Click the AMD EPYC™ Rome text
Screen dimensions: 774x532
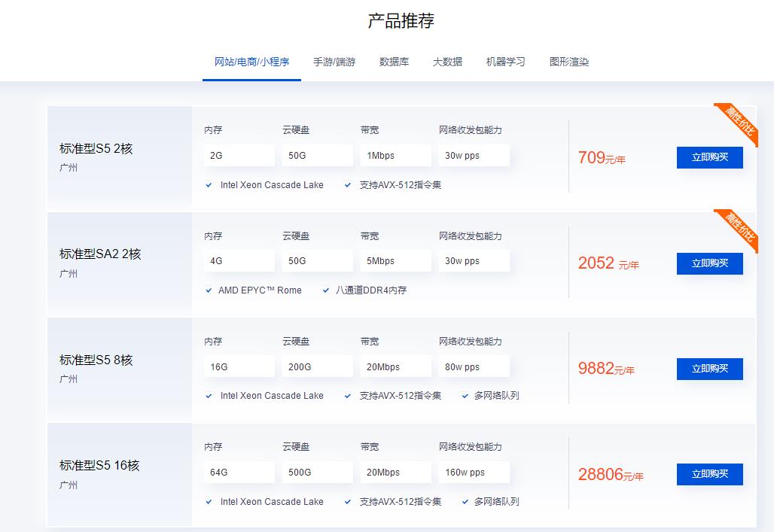(x=261, y=290)
